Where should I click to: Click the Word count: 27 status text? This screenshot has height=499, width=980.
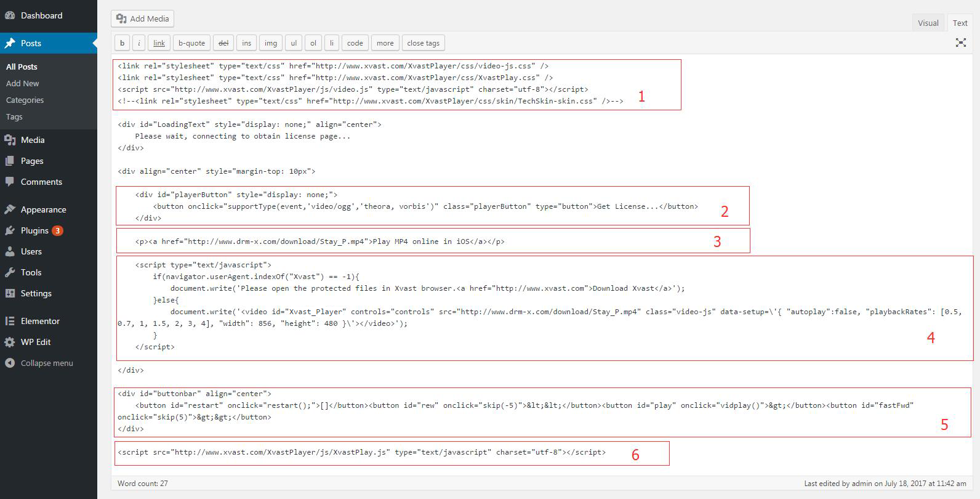tap(143, 484)
